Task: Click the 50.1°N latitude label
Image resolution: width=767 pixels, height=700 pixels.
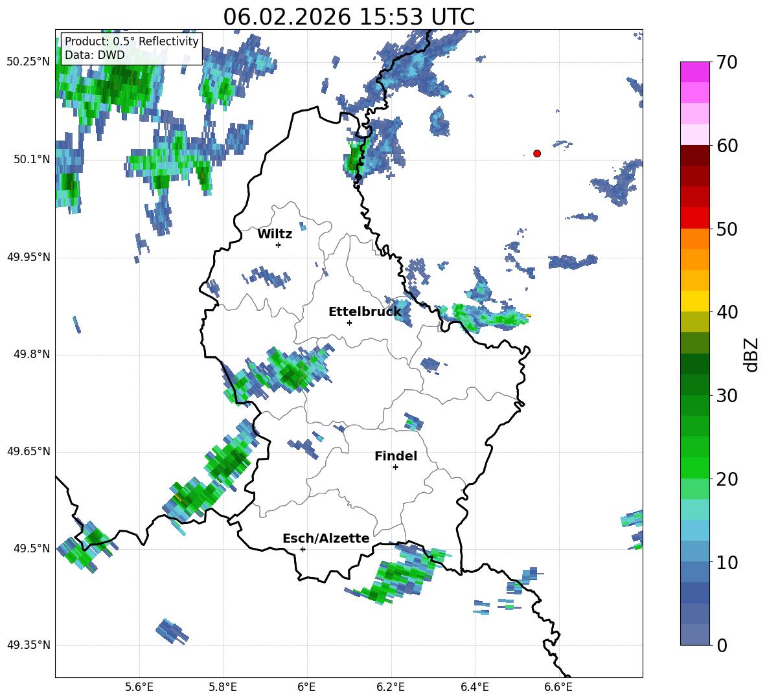Action: [x=31, y=160]
